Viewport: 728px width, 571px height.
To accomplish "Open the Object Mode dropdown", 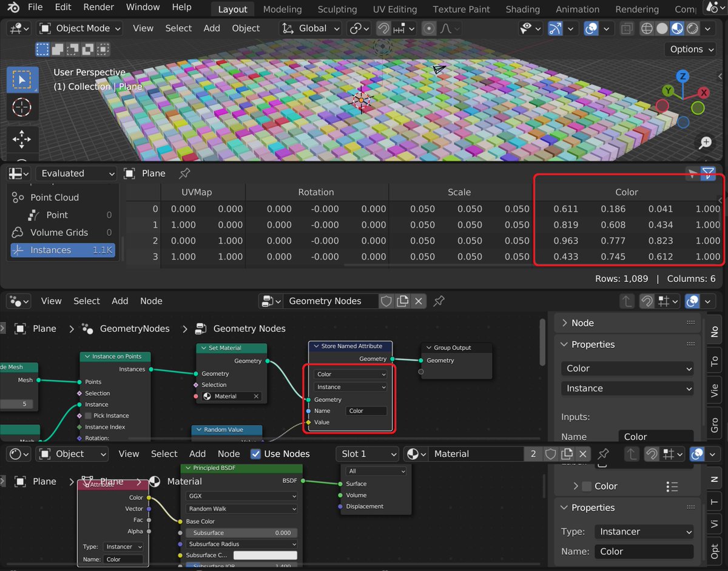I will coord(79,29).
